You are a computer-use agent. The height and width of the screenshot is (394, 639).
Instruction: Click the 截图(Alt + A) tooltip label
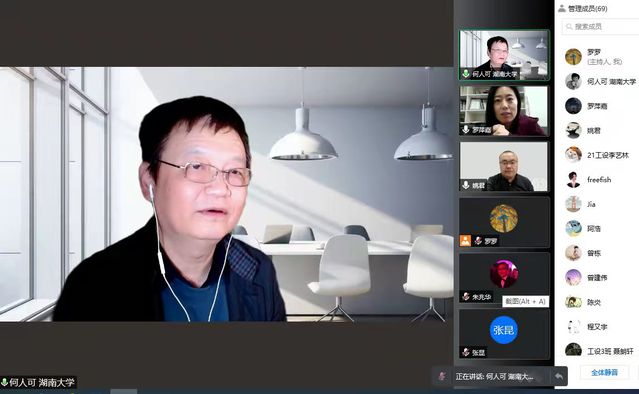[525, 302]
